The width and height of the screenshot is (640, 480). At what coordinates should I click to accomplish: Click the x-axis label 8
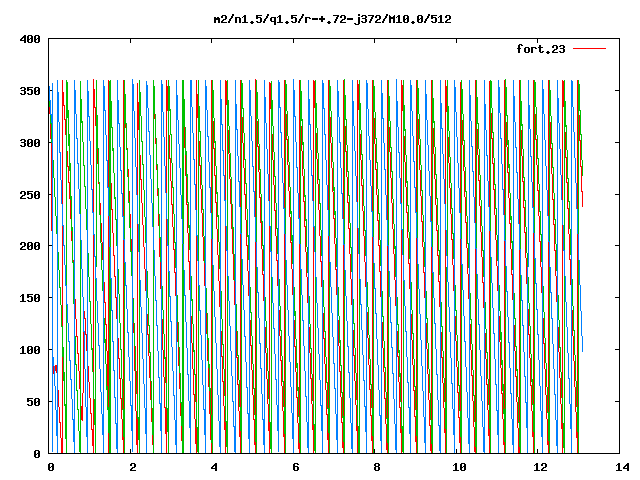377,467
